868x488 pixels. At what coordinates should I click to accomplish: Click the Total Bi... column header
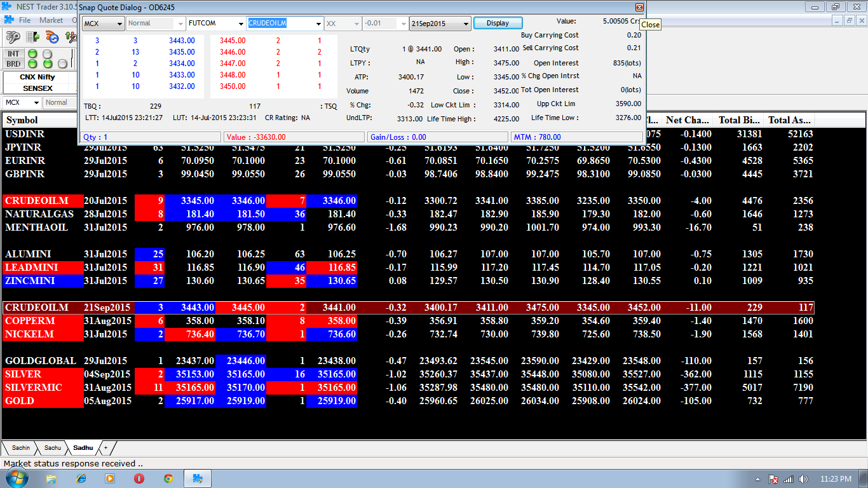(x=738, y=120)
